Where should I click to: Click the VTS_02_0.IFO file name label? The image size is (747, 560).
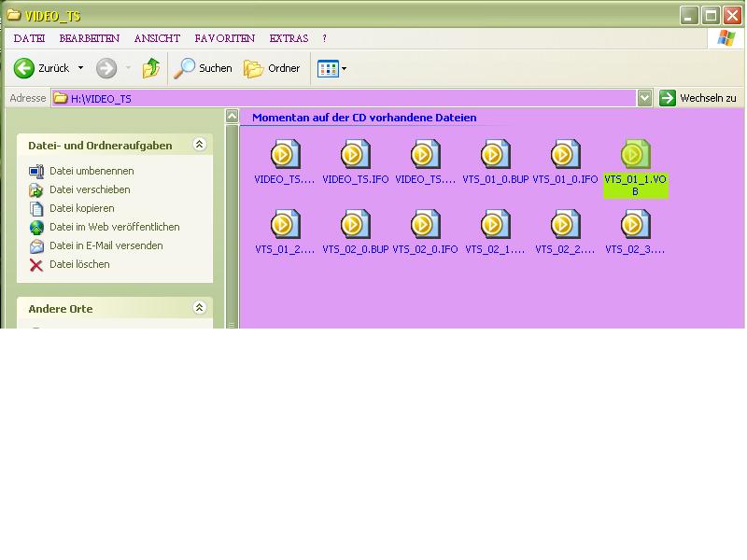point(425,249)
